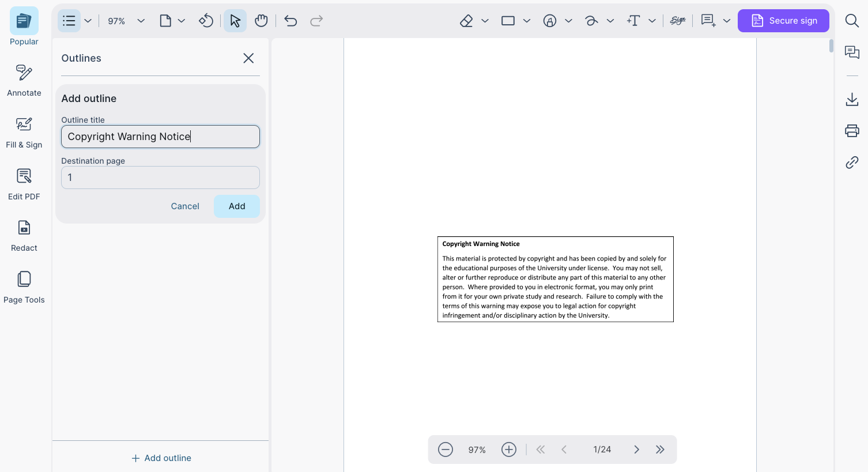
Task: Choose the freehand drawing tool
Action: (592, 20)
